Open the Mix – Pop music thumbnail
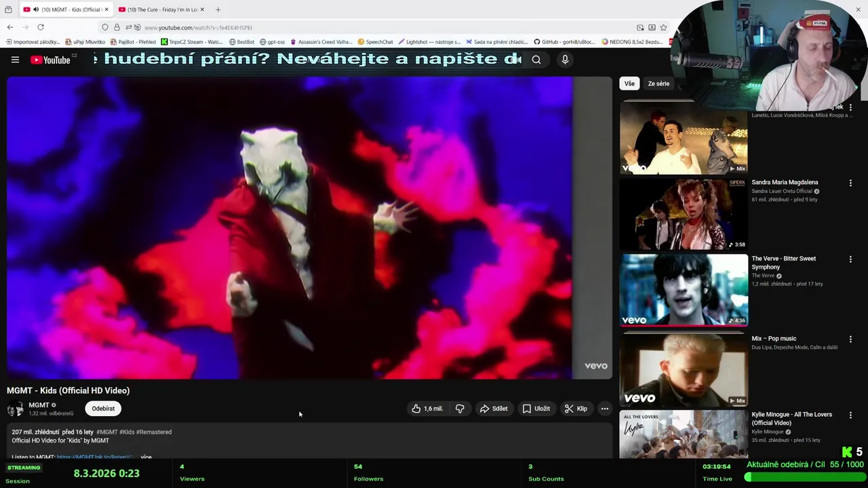Viewport: 868px width, 488px height. pyautogui.click(x=684, y=369)
